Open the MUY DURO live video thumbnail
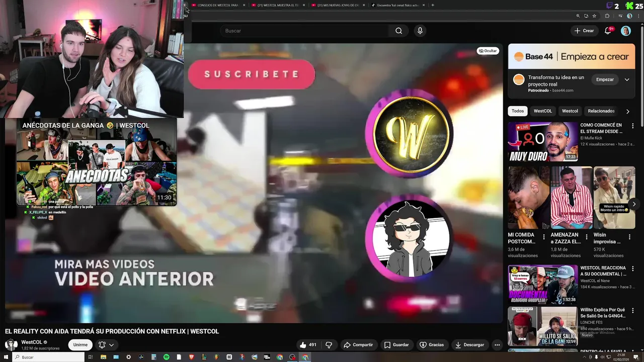The height and width of the screenshot is (362, 644). pos(543,141)
